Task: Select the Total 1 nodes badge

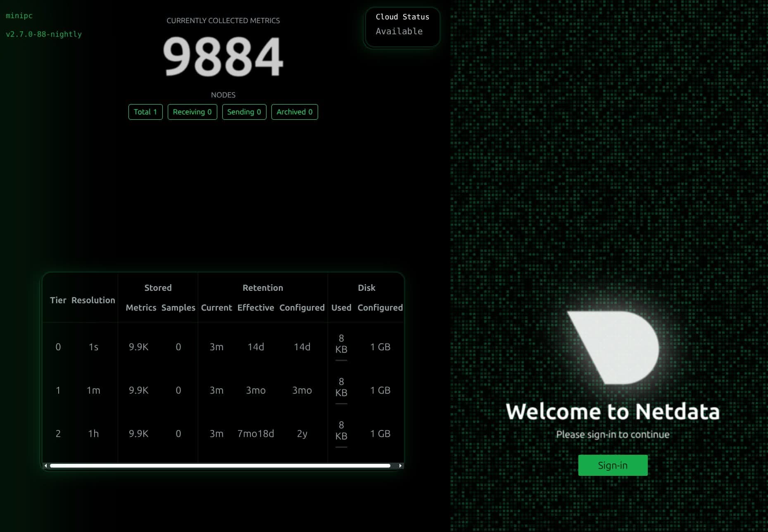Action: (x=145, y=112)
